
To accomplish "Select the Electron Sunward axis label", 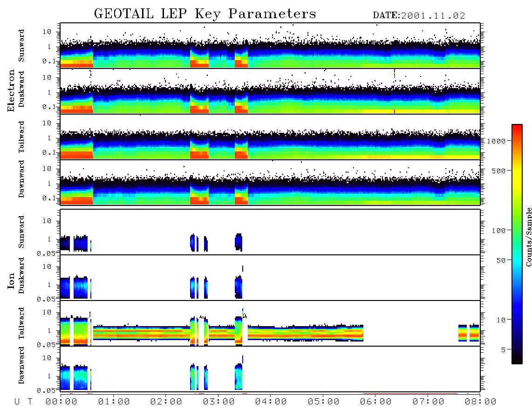I will pos(21,46).
